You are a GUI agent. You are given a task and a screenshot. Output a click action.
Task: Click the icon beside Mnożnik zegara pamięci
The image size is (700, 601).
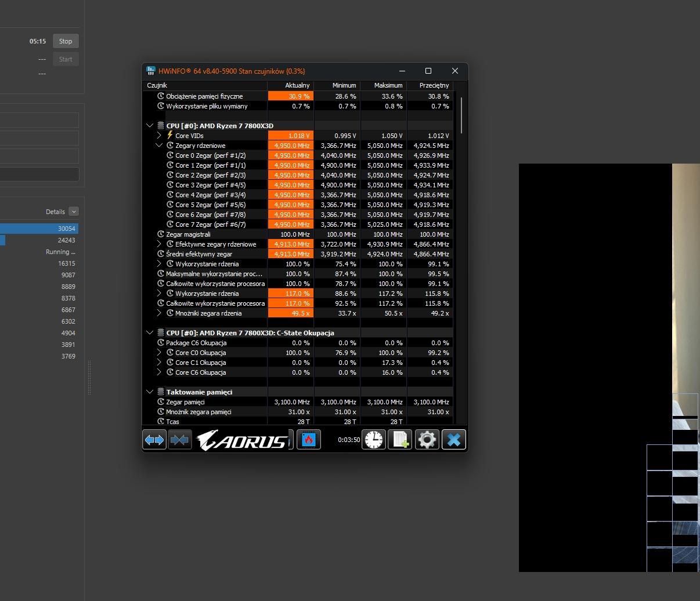tap(161, 411)
